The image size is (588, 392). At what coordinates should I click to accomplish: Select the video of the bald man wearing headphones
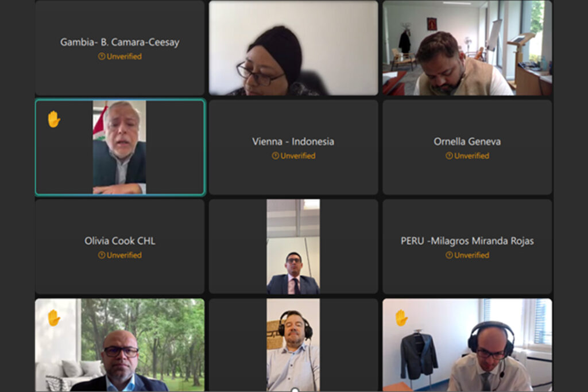467,345
